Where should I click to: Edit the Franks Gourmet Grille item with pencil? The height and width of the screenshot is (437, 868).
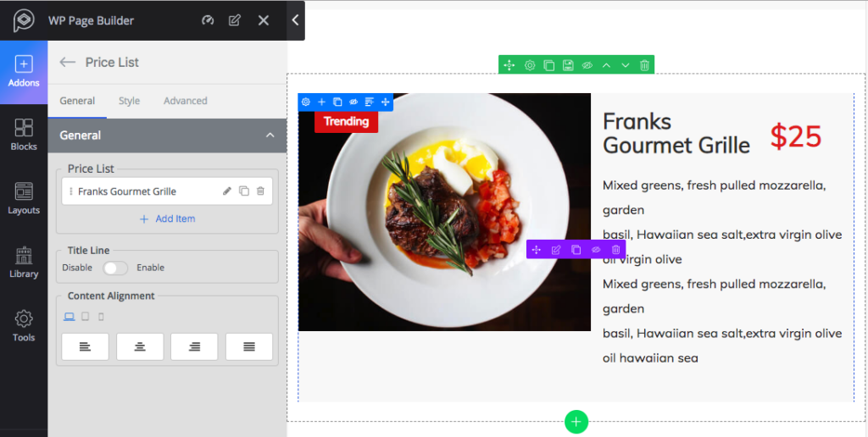[x=227, y=191]
